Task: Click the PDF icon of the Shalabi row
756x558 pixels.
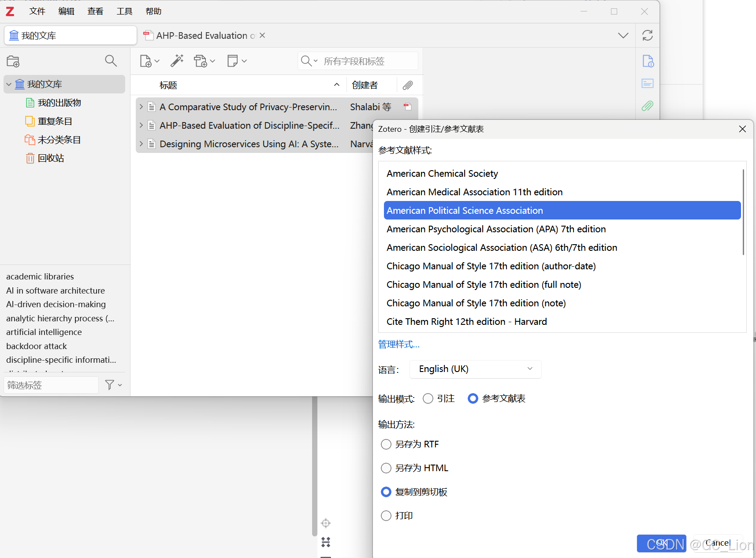Action: click(408, 107)
